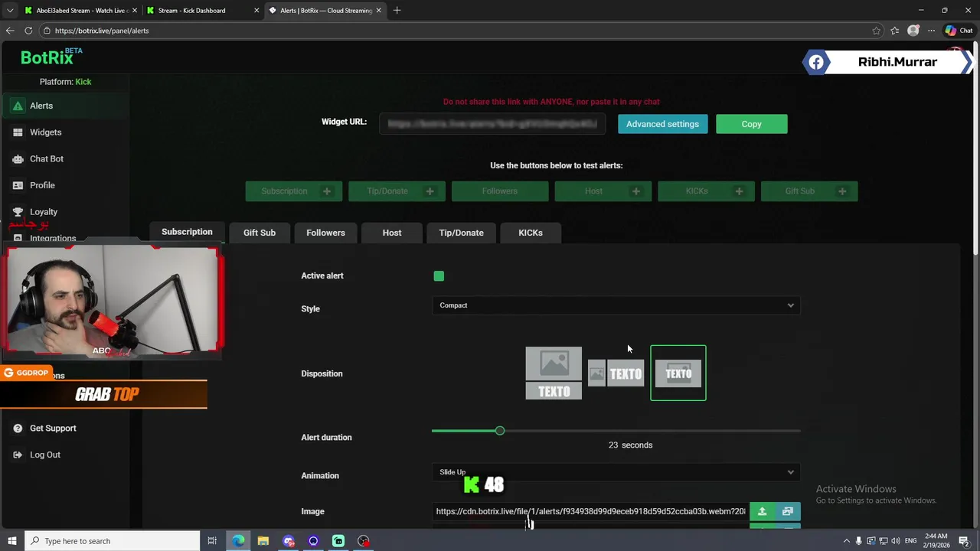Viewport: 980px width, 551px height.
Task: Open a new browser tab
Action: point(397,11)
